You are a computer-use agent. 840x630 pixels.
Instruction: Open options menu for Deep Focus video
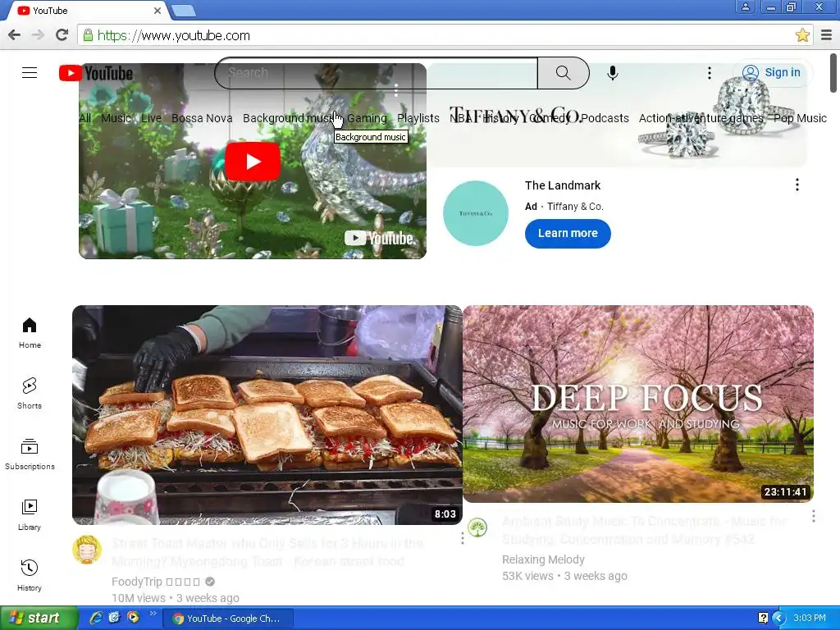pos(813,516)
